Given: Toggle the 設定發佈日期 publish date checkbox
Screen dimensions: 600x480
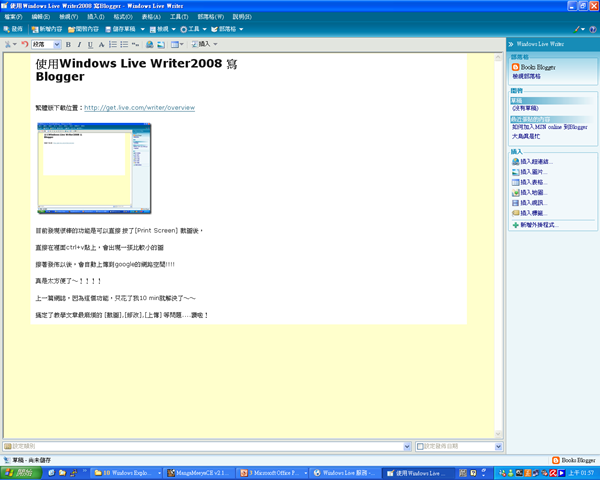Looking at the screenshot, I should coord(420,446).
